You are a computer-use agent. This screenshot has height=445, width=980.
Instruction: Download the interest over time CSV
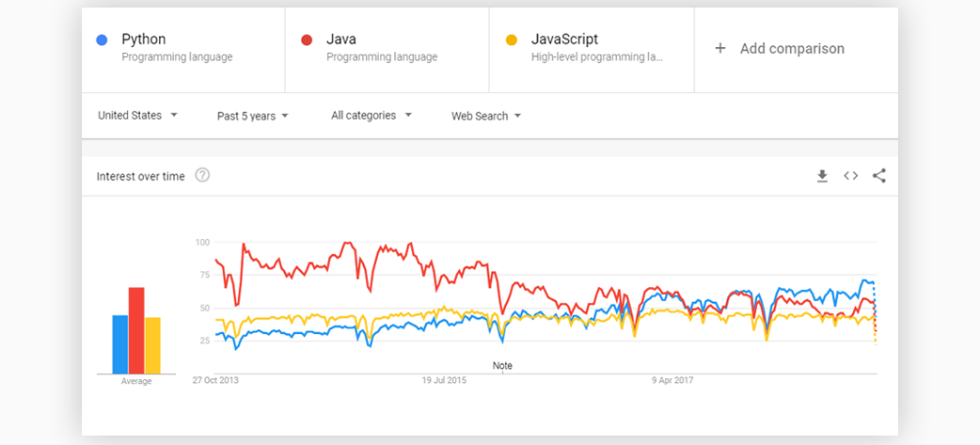tap(823, 176)
